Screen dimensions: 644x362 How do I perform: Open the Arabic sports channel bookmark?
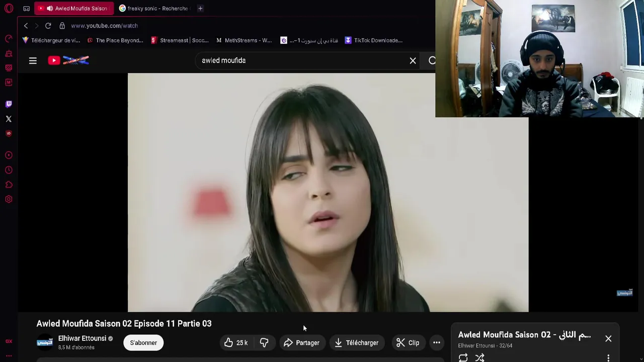pyautogui.click(x=309, y=40)
